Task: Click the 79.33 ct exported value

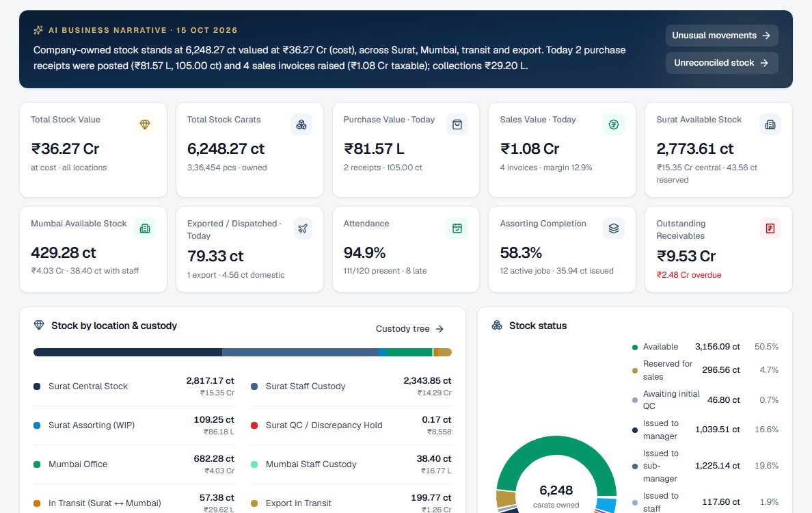Action: point(215,256)
